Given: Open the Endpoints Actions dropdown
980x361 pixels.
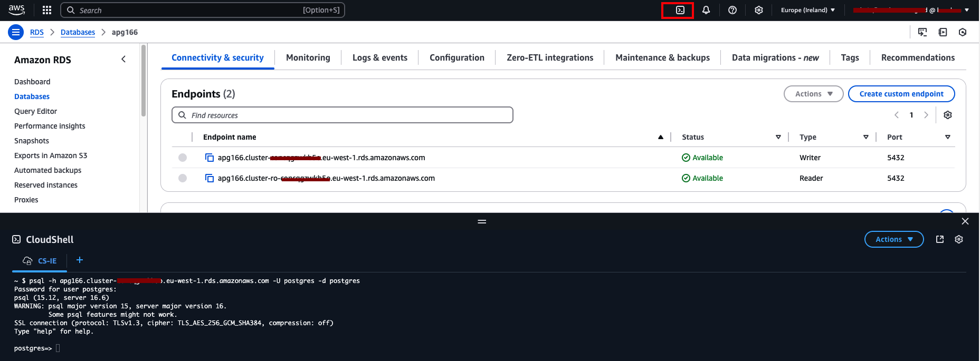Looking at the screenshot, I should (x=814, y=94).
